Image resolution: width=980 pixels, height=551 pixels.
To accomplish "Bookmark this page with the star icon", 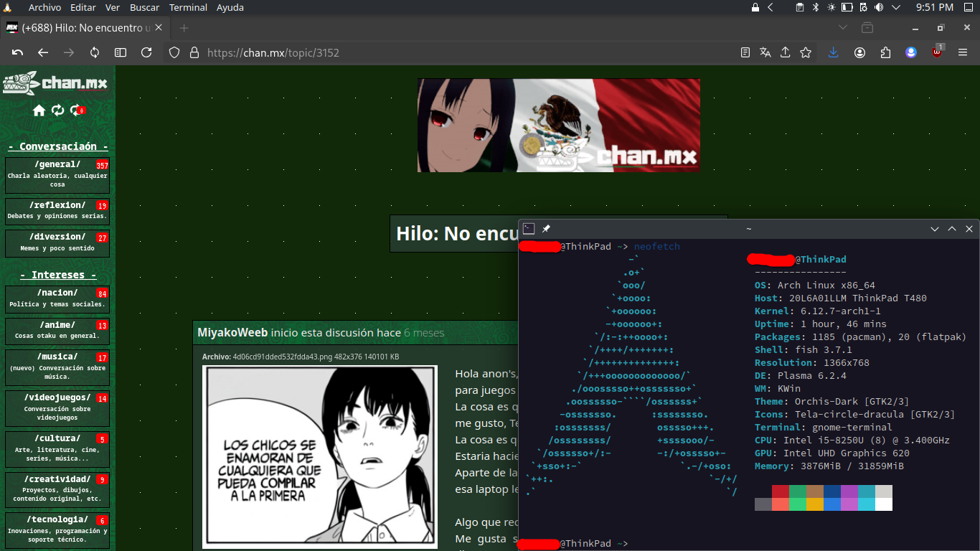I will point(806,52).
